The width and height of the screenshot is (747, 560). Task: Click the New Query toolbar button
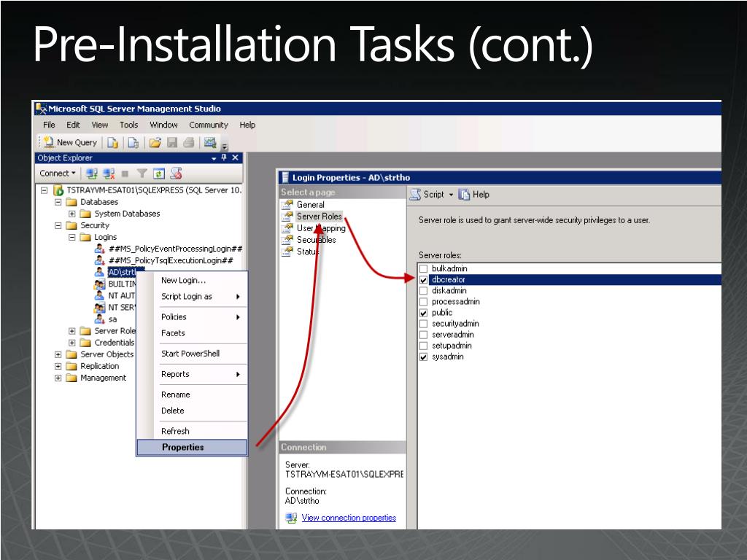(x=70, y=142)
